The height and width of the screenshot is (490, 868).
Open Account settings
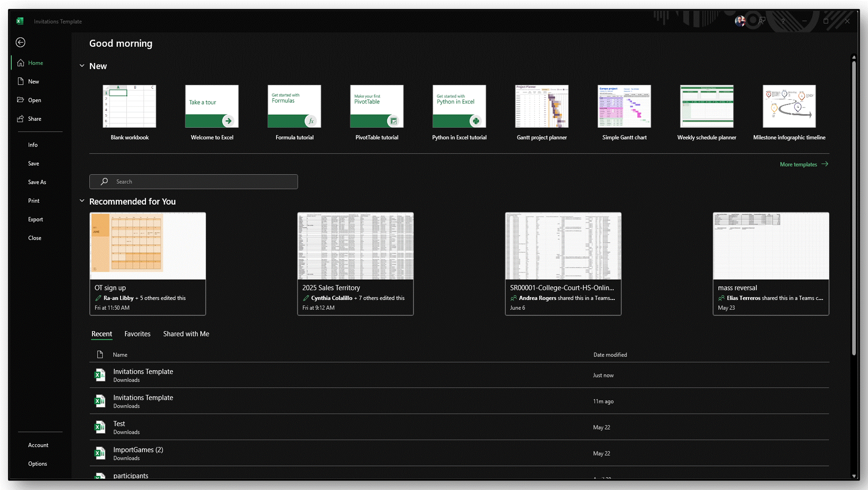[38, 445]
